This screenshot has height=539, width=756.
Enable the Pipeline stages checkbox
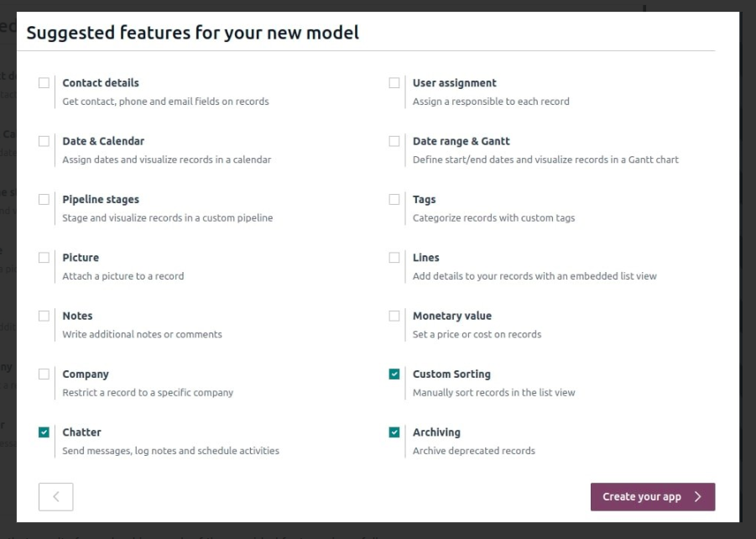44,200
